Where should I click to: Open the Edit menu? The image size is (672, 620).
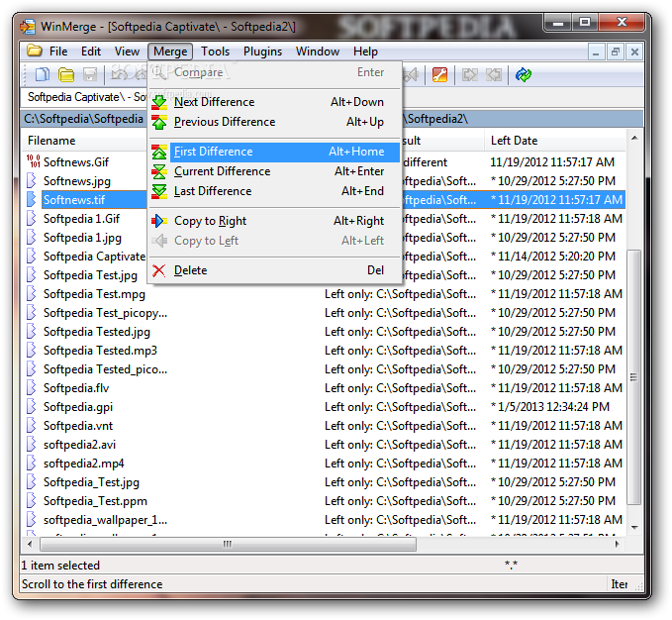(x=91, y=52)
